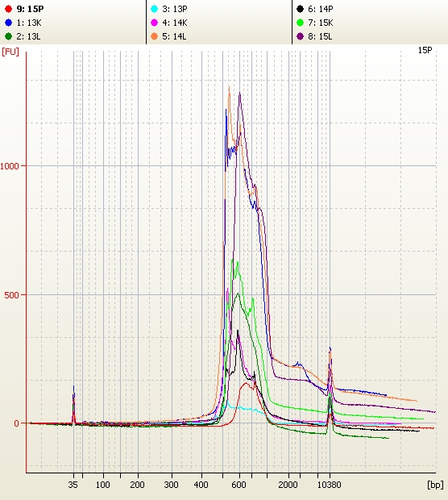Screen dimensions: 448x500
Task: Click the 10380 bp upper marker label
Action: pos(329,485)
